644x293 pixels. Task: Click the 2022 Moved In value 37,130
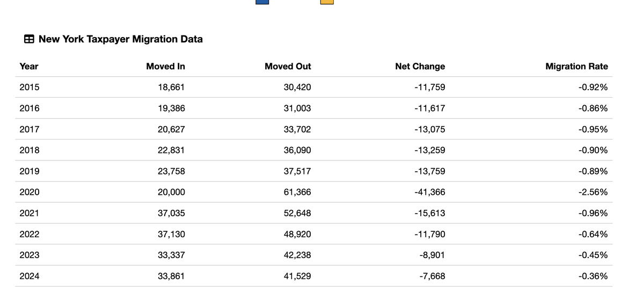pyautogui.click(x=171, y=235)
